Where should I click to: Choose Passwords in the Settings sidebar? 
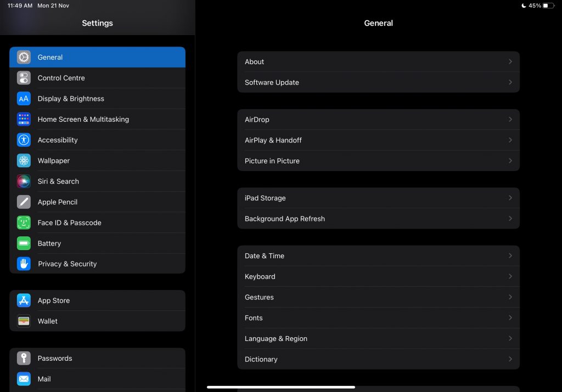[54, 358]
